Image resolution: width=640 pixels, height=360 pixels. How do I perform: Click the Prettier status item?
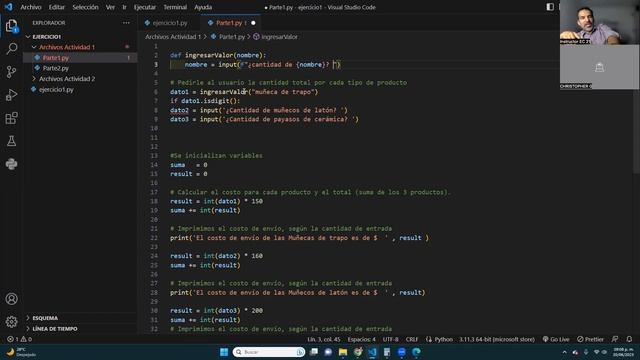(590, 339)
